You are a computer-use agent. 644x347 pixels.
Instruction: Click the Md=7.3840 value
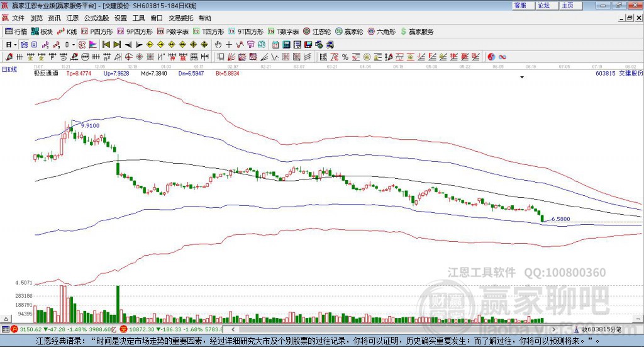coord(153,73)
